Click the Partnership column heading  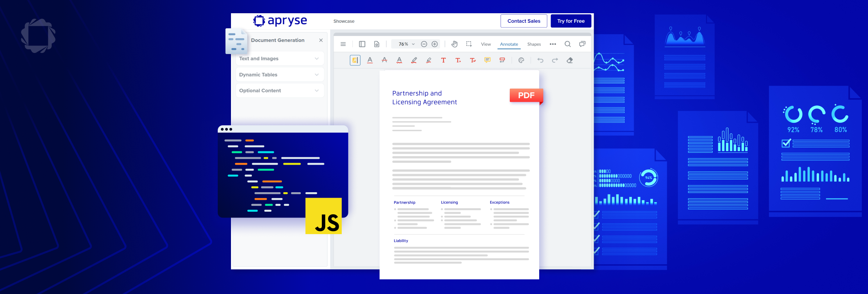pos(405,202)
